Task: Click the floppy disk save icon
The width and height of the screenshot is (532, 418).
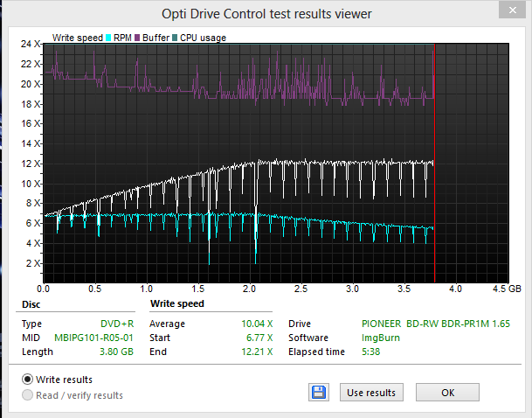Action: click(x=319, y=393)
